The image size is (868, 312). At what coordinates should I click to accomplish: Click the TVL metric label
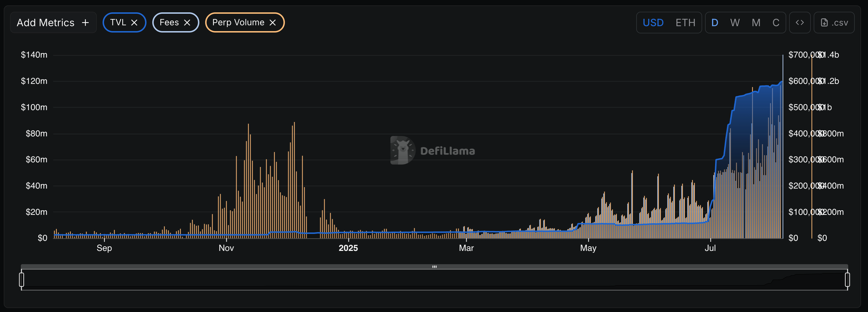point(118,23)
